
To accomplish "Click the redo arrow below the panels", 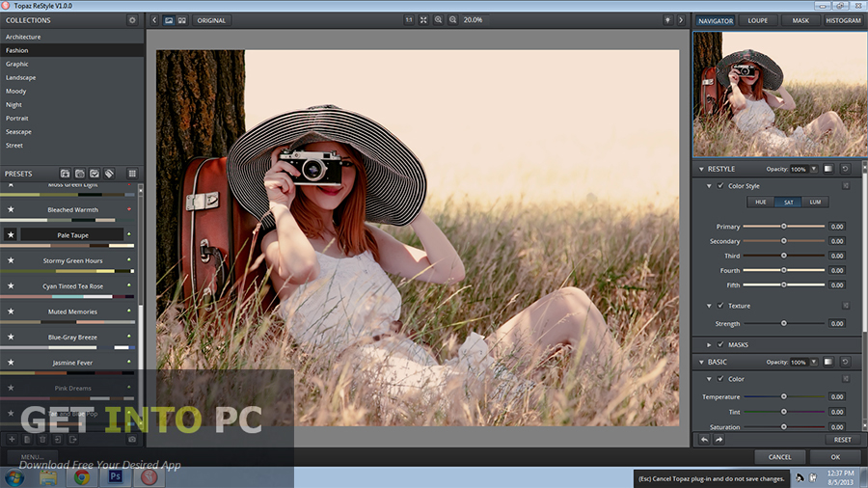I will (x=719, y=440).
